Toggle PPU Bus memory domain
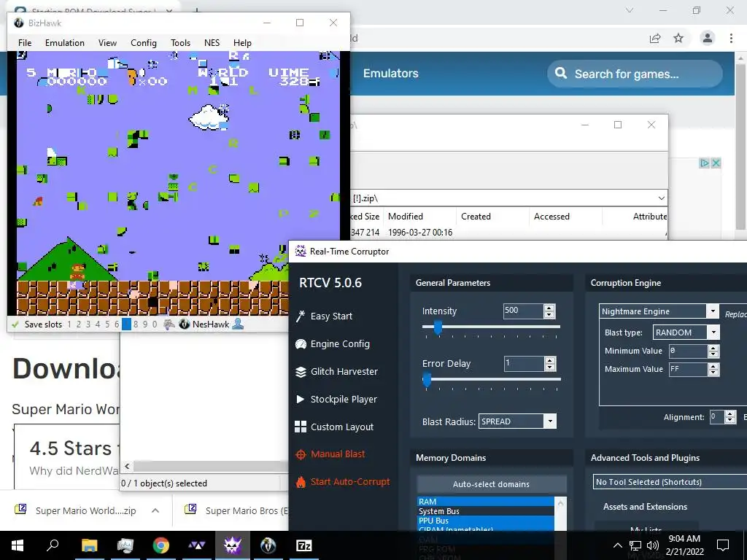 tap(485, 521)
